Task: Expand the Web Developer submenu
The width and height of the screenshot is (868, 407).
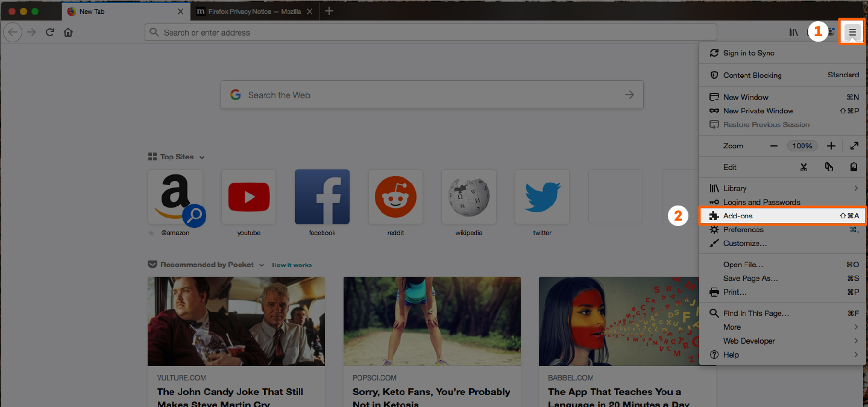Action: click(x=749, y=341)
